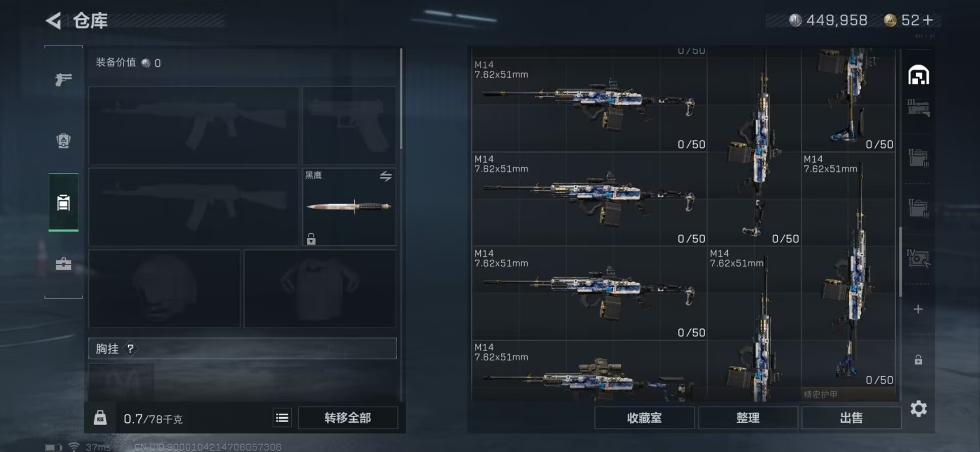This screenshot has width=980, height=452.
Task: Switch to the armor vest sidebar tab
Action: [63, 203]
